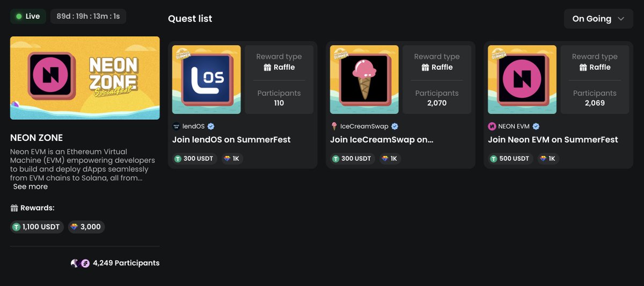Click the Rewards gift icon
Image resolution: width=644 pixels, height=286 pixels.
click(x=14, y=208)
